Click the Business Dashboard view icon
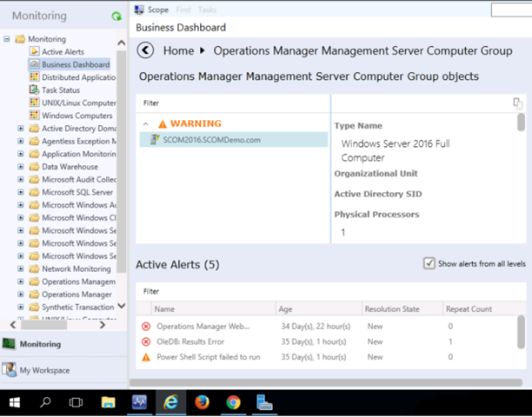The height and width of the screenshot is (417, 532). click(x=34, y=64)
